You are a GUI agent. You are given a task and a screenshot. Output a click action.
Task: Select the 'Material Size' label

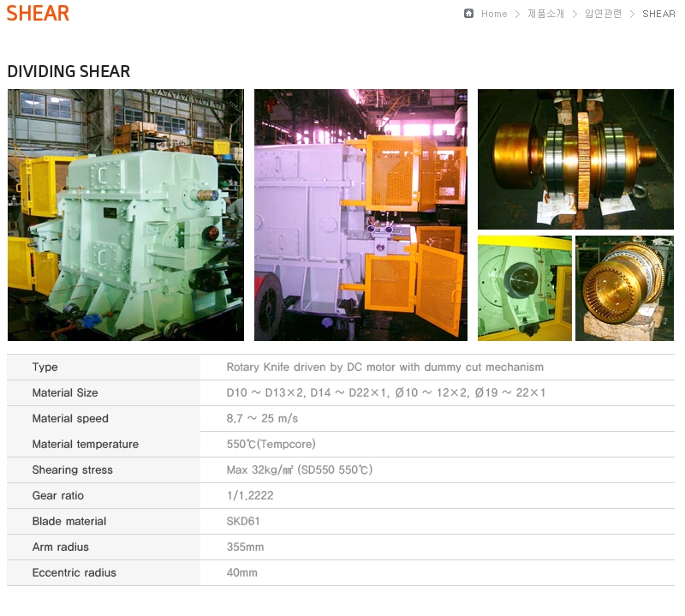tap(65, 393)
